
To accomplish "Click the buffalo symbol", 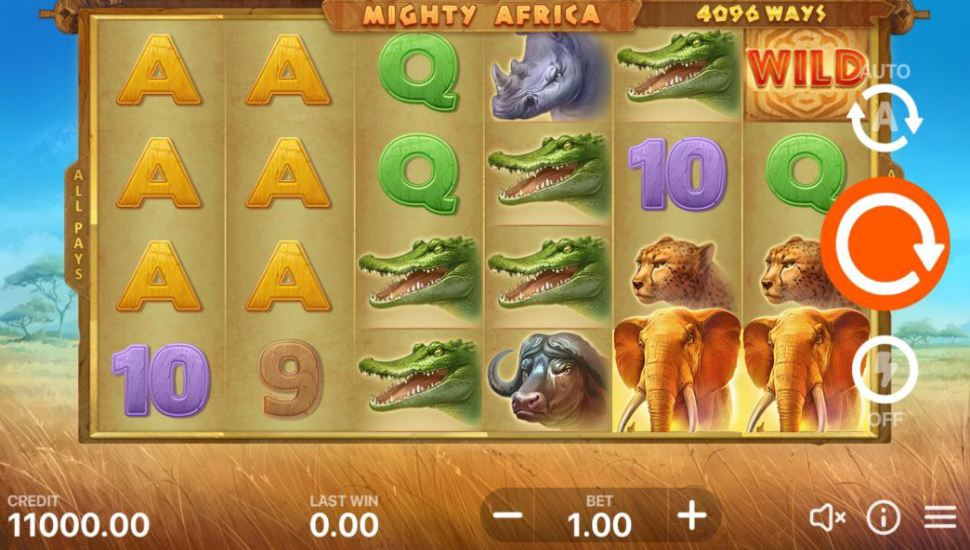I will tap(547, 380).
